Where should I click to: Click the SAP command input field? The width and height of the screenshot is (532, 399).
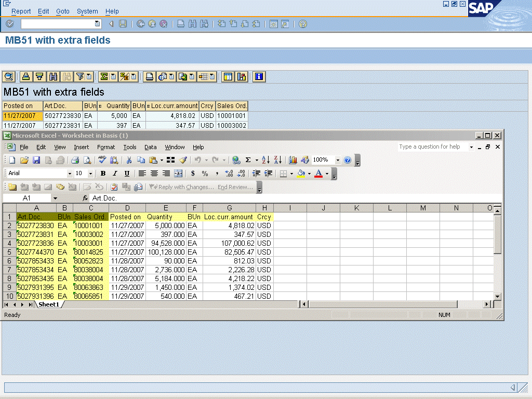(58, 24)
